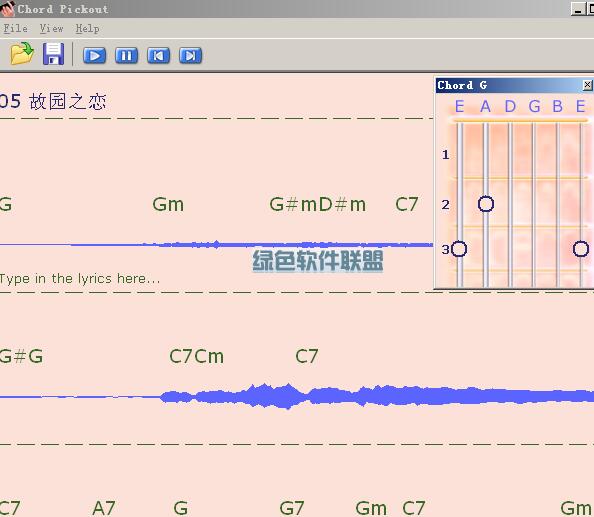Skip to next section button
The height and width of the screenshot is (517, 594).
(x=191, y=56)
